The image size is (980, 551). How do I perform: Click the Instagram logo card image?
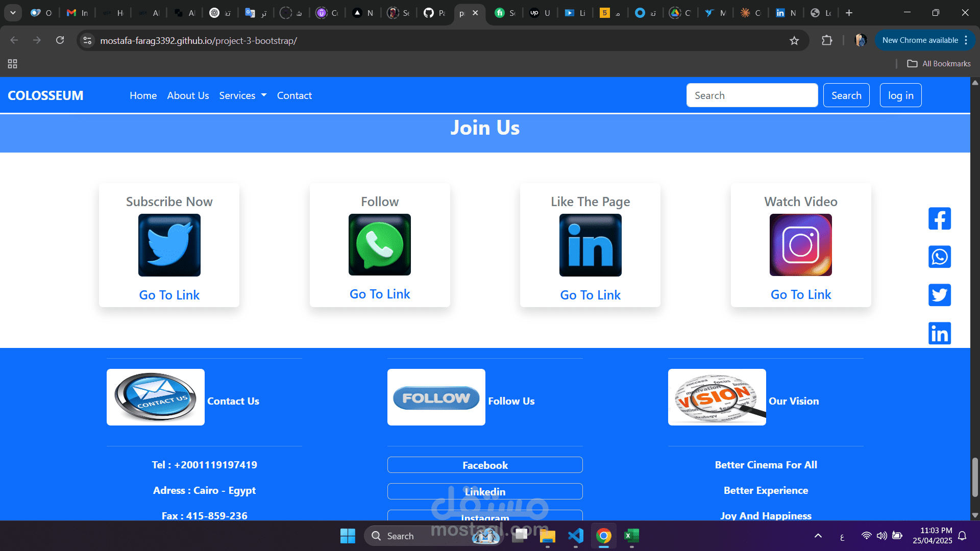800,245
